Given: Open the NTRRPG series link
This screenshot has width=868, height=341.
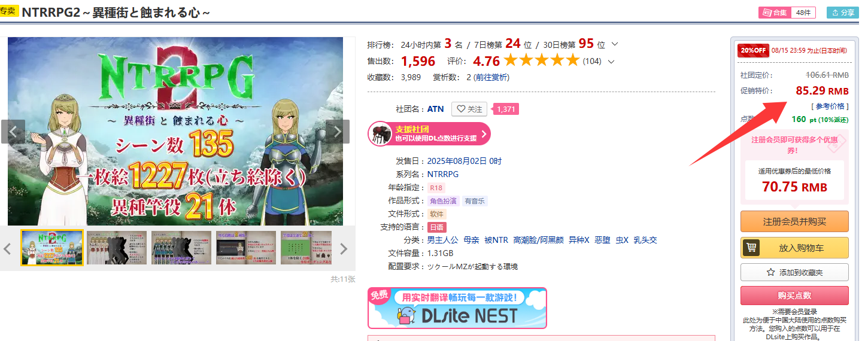Looking at the screenshot, I should click(442, 174).
